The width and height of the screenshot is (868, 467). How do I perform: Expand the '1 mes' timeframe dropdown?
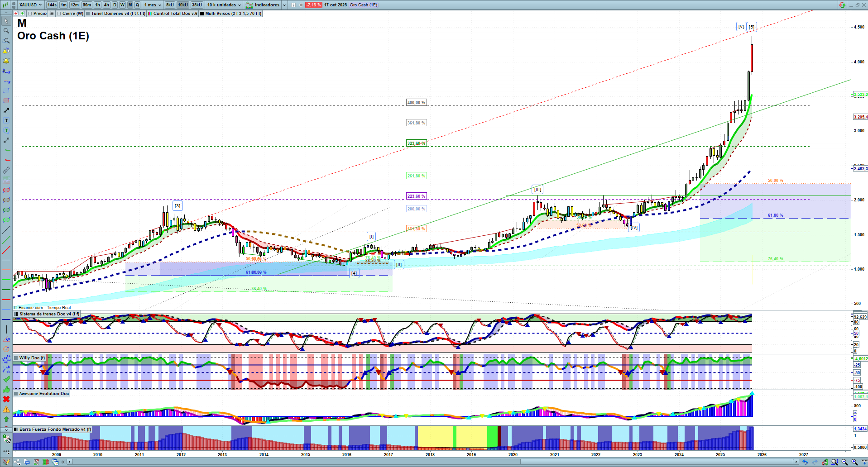click(x=153, y=5)
